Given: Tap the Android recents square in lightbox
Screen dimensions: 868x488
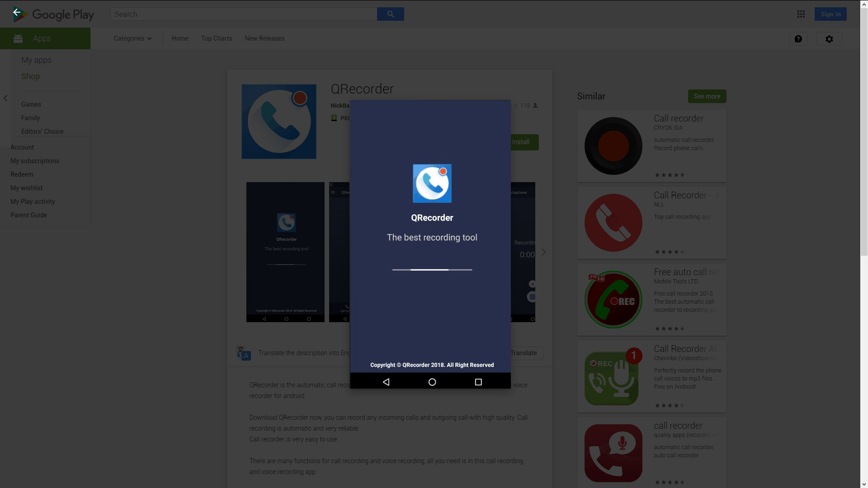Looking at the screenshot, I should click(478, 382).
